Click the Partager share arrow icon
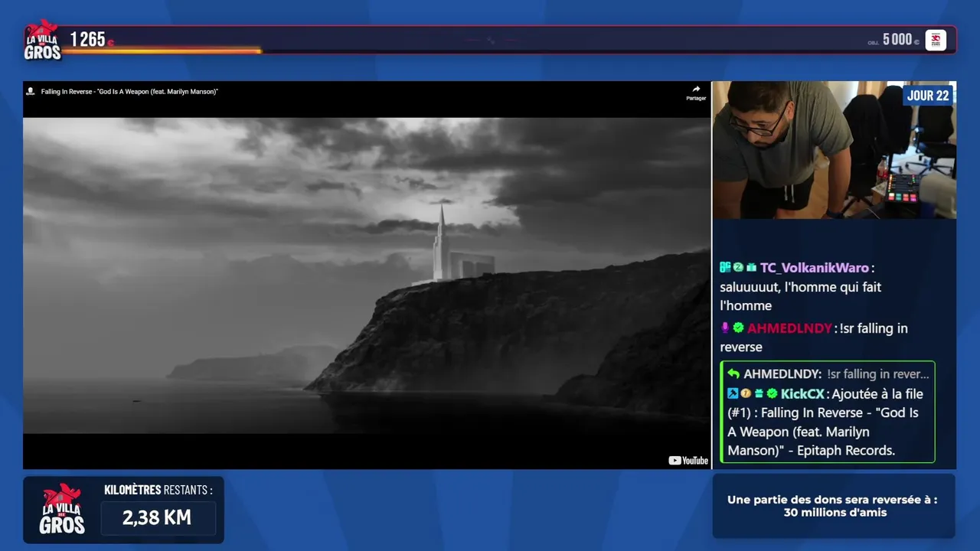The width and height of the screenshot is (980, 551). click(696, 90)
